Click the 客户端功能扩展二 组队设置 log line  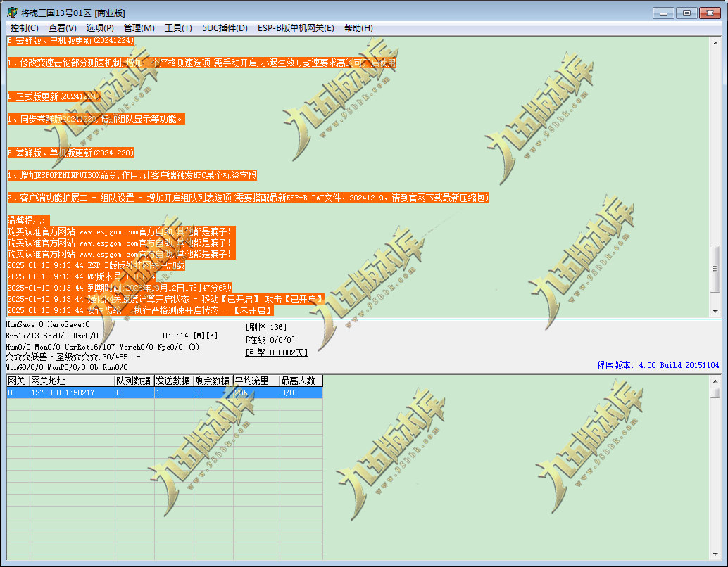point(249,198)
